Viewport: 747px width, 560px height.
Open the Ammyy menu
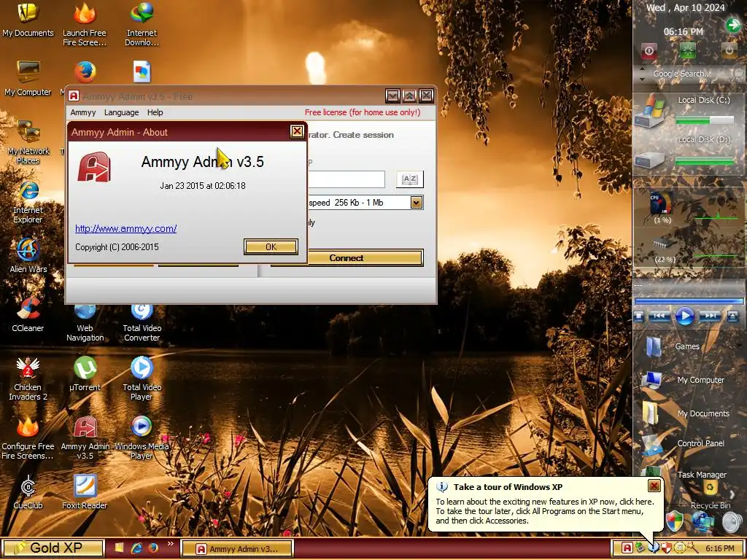click(83, 112)
